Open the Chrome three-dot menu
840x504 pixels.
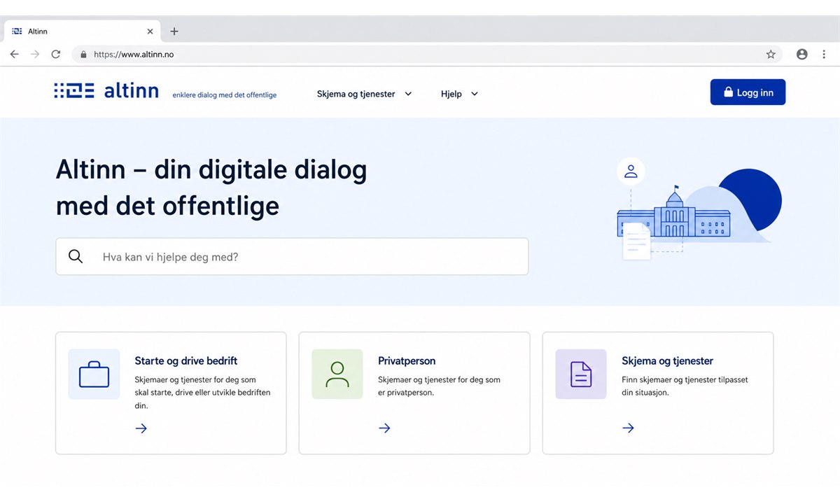click(825, 54)
